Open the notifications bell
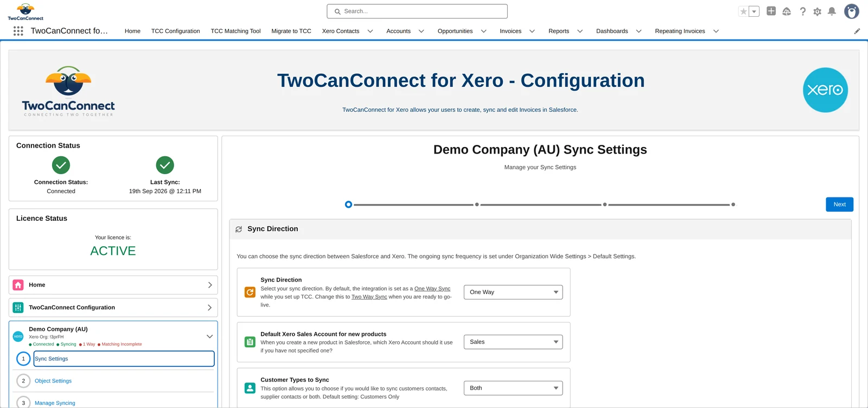This screenshot has height=408, width=868. pos(832,11)
